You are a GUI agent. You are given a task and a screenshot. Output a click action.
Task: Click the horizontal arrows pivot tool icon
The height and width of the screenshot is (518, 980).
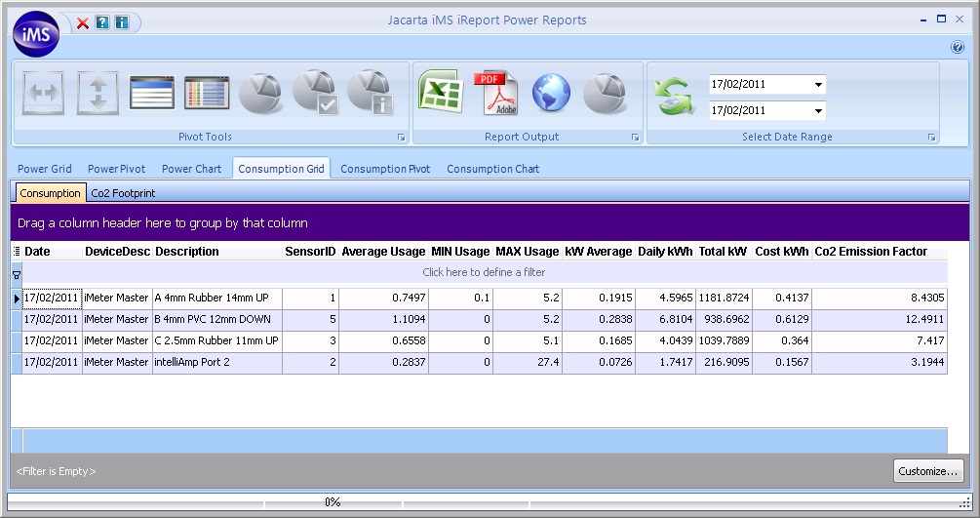43,94
